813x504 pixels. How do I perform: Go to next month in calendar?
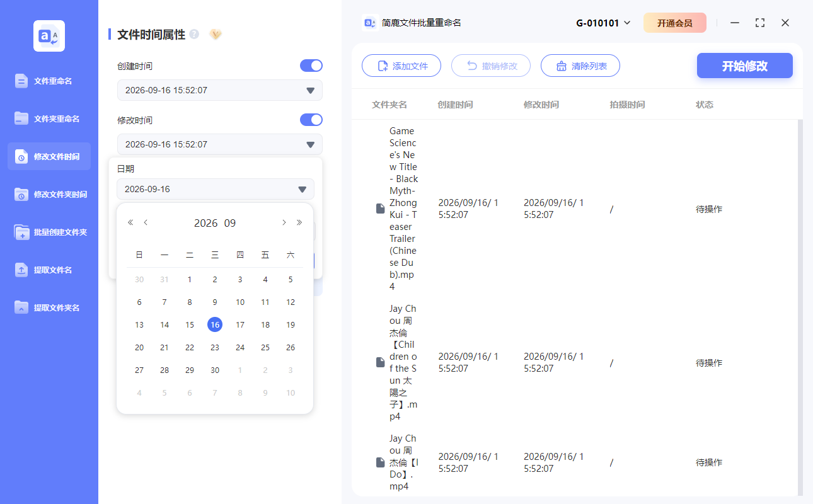(284, 222)
